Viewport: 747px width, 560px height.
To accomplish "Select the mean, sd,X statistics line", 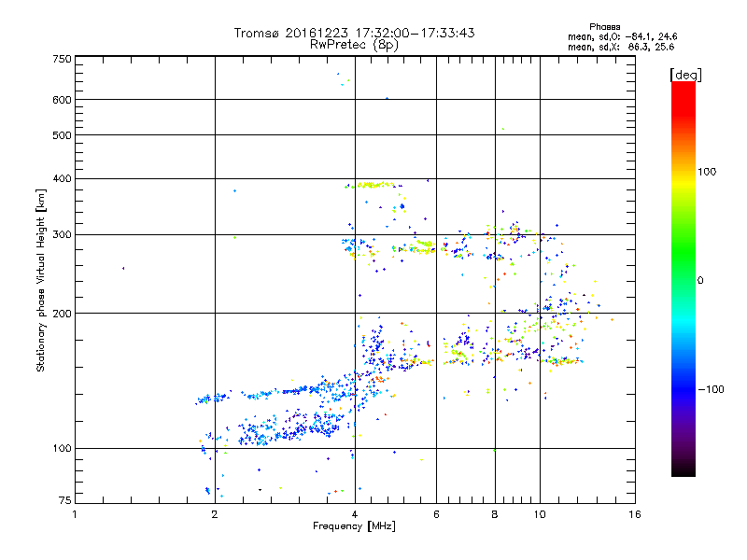I will [x=621, y=47].
